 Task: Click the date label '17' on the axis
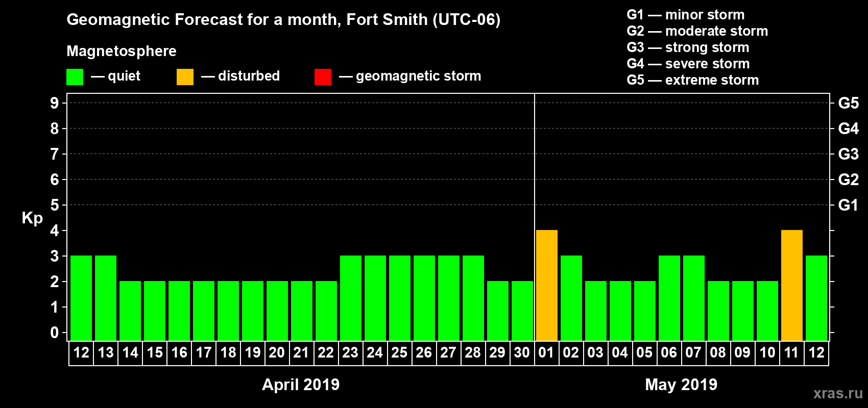[204, 353]
